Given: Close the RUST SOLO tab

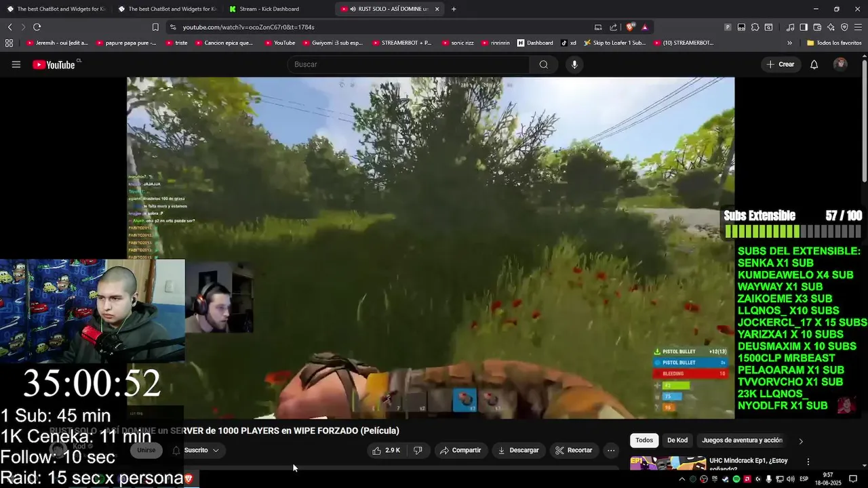Looking at the screenshot, I should (437, 9).
